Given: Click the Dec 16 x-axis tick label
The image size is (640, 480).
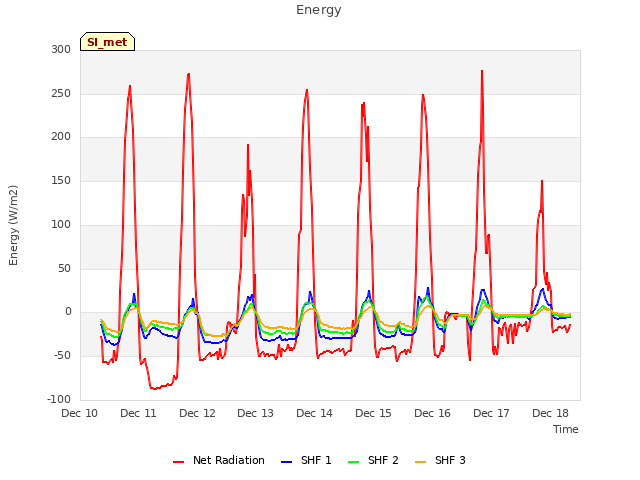Looking at the screenshot, I should [x=432, y=413].
